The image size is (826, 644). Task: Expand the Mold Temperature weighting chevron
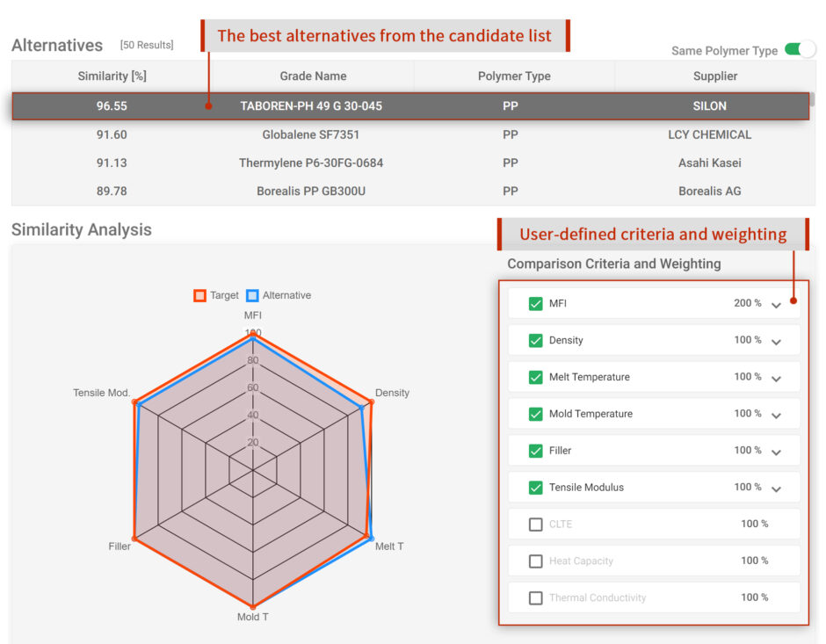pyautogui.click(x=776, y=416)
